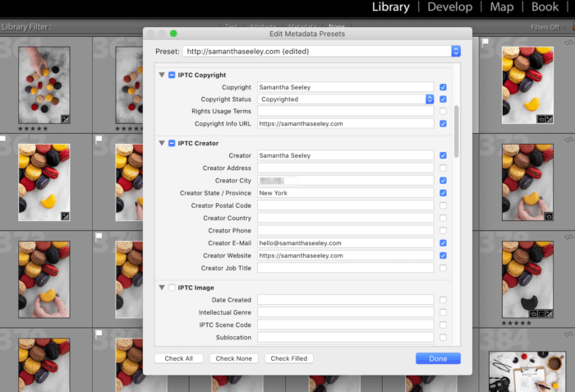Enable the Creator Country checkbox
The width and height of the screenshot is (575, 392).
tap(443, 218)
